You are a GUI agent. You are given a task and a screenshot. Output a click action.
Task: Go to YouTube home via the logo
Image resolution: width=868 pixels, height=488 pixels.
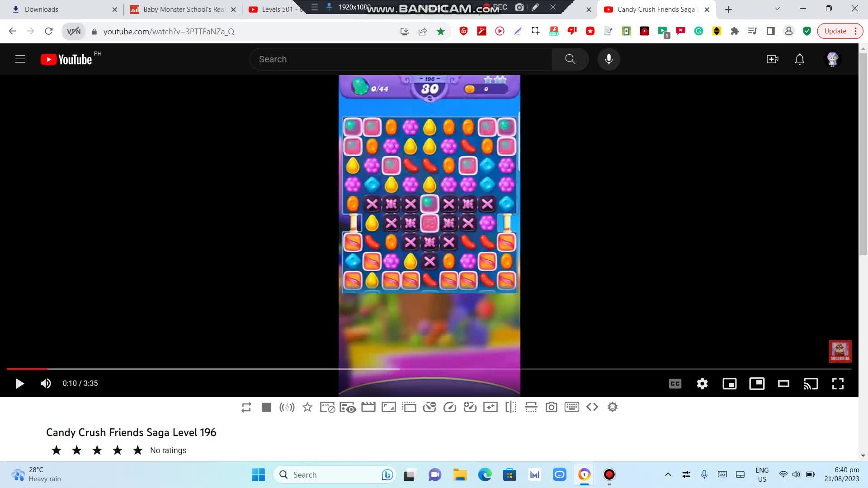(x=66, y=59)
